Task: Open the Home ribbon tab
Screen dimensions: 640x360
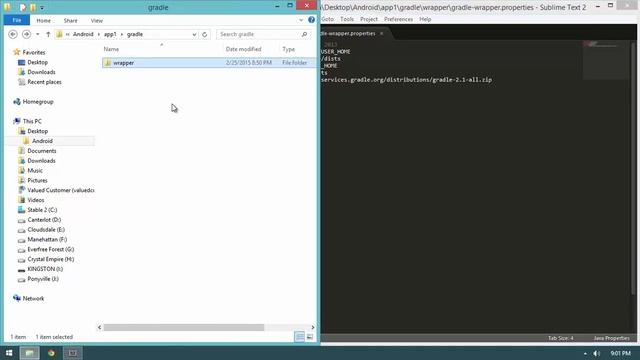Action: [43, 20]
